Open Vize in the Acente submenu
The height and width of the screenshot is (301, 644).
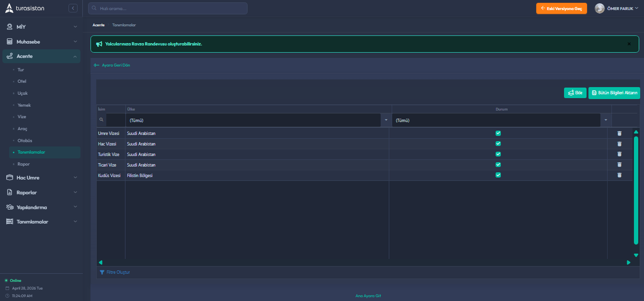pos(22,117)
